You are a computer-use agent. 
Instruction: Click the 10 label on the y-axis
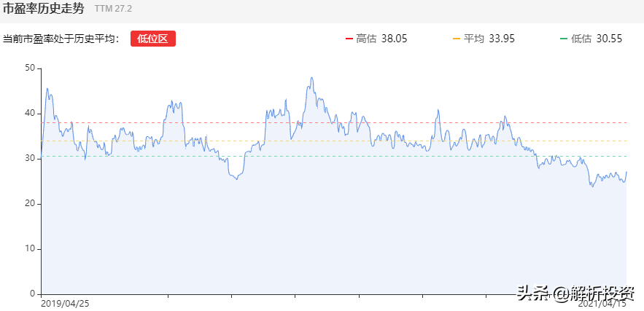[30, 248]
